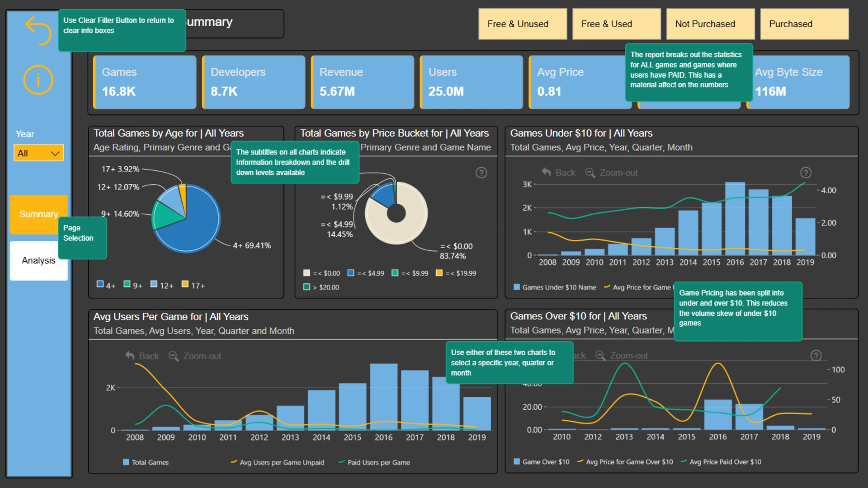Click the Revenue 5.67M card
This screenshot has width=868, height=488.
(363, 82)
